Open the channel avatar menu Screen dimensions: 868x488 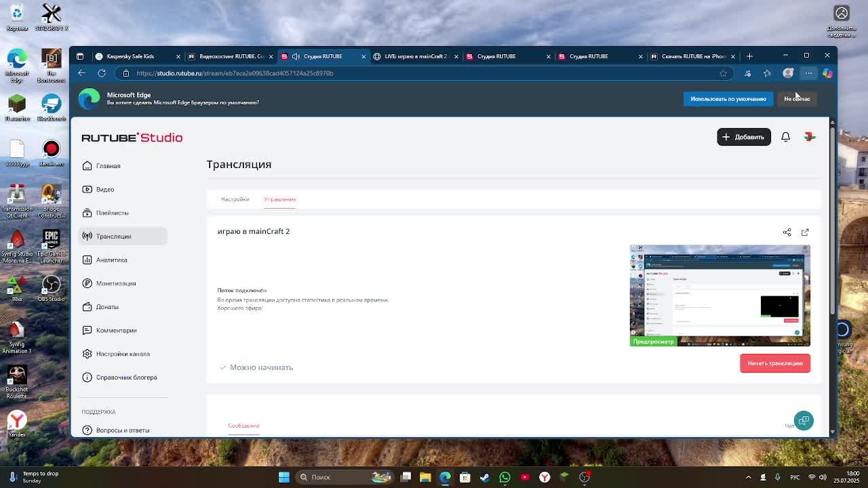[810, 137]
